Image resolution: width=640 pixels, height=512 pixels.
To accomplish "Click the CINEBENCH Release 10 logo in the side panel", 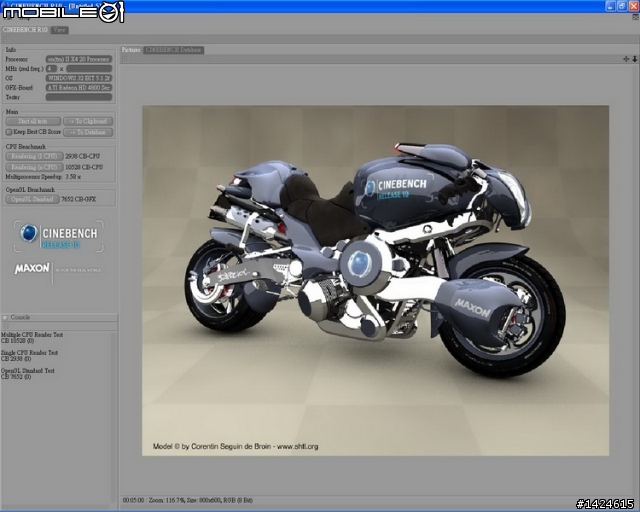I will pos(58,237).
